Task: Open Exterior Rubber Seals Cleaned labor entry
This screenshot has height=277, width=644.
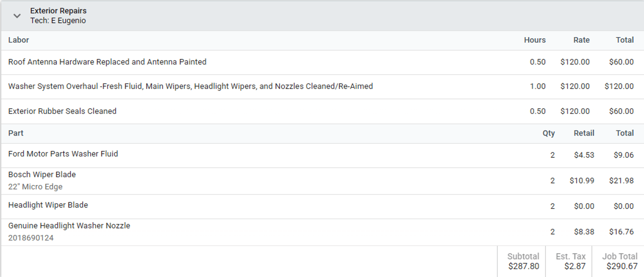Action: (322, 111)
